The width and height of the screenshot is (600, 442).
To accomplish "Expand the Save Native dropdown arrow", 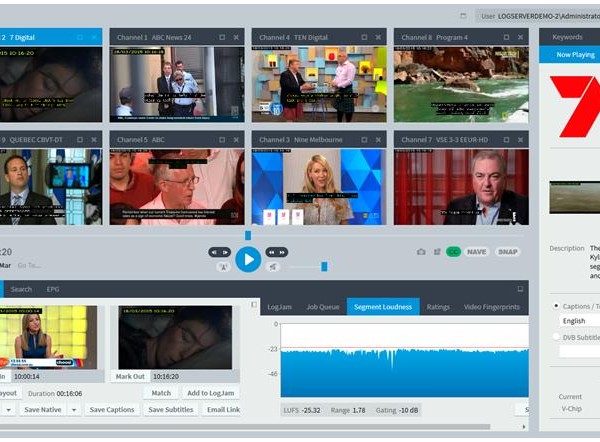I will coord(74,410).
